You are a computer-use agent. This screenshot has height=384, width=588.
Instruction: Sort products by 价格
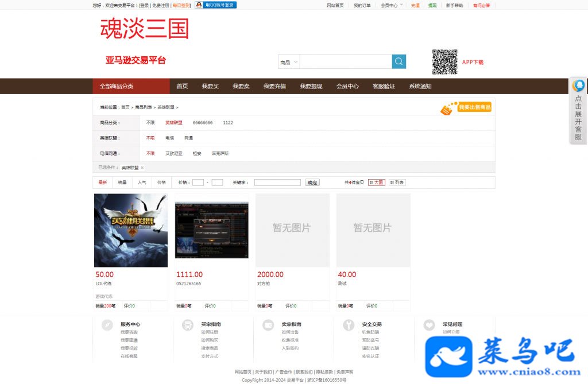click(161, 183)
